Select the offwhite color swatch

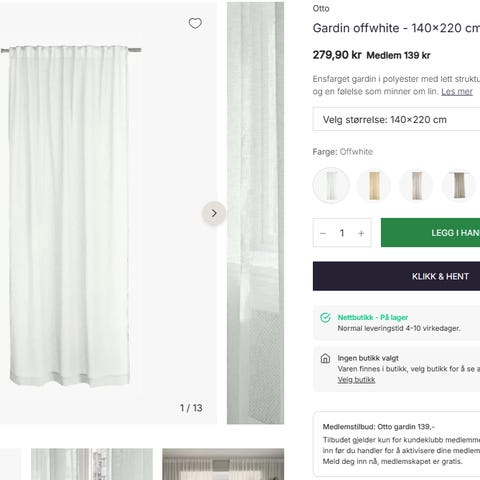point(331,185)
